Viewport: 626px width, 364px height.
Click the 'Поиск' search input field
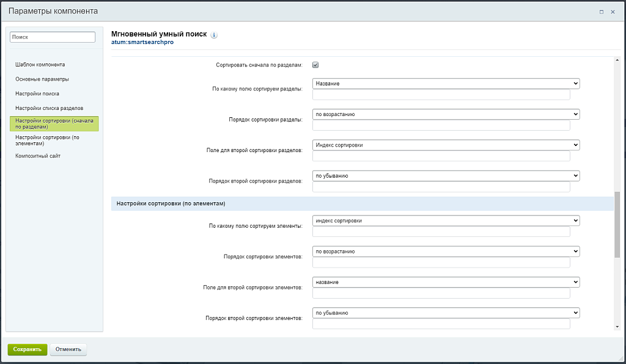[x=53, y=37]
